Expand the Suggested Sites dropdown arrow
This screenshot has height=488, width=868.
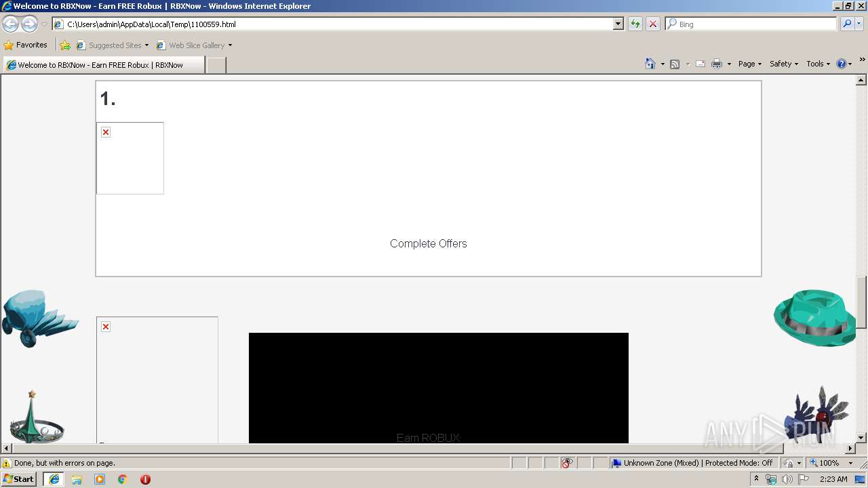click(x=146, y=45)
